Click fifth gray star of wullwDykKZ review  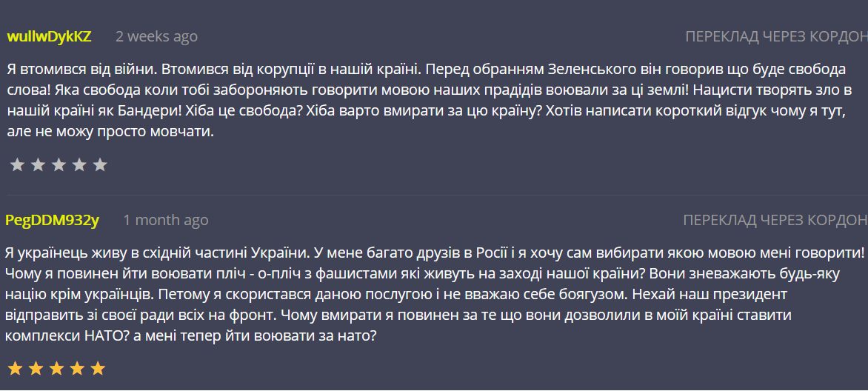100,165
